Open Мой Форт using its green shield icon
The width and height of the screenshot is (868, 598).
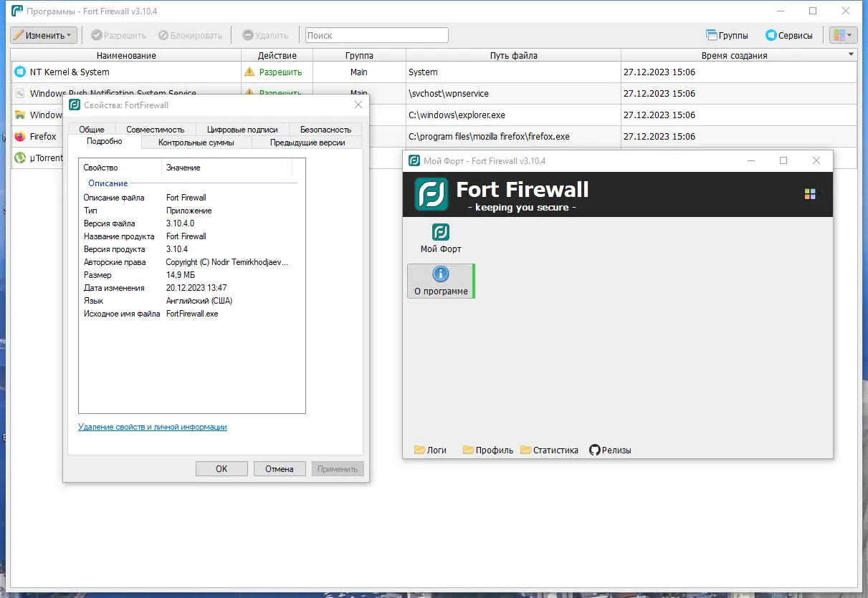(439, 233)
